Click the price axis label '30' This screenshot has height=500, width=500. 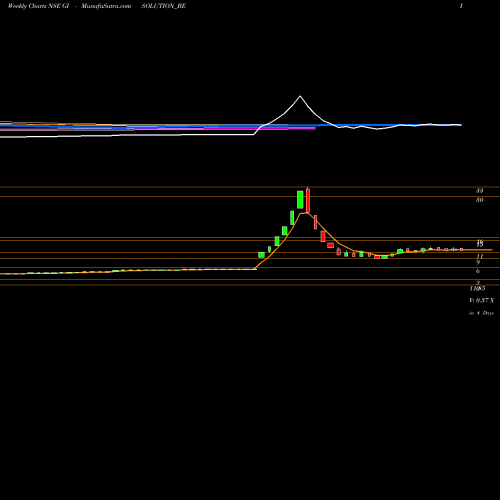(x=479, y=200)
